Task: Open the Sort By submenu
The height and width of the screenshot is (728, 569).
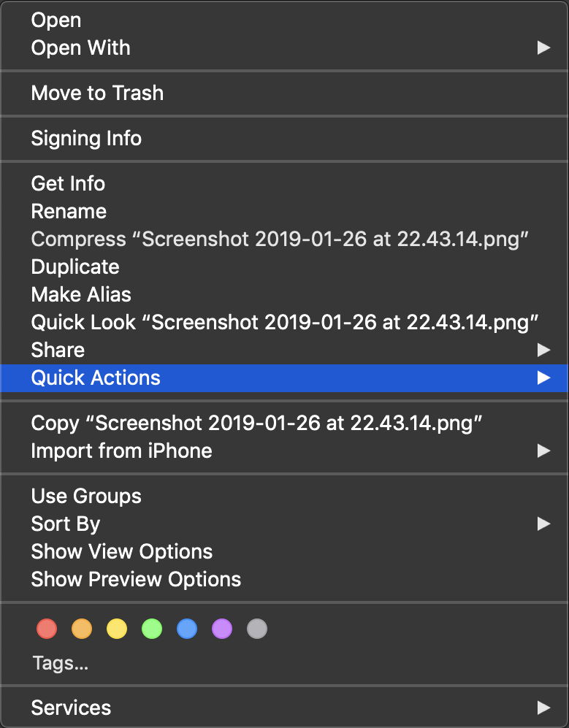Action: tap(65, 524)
